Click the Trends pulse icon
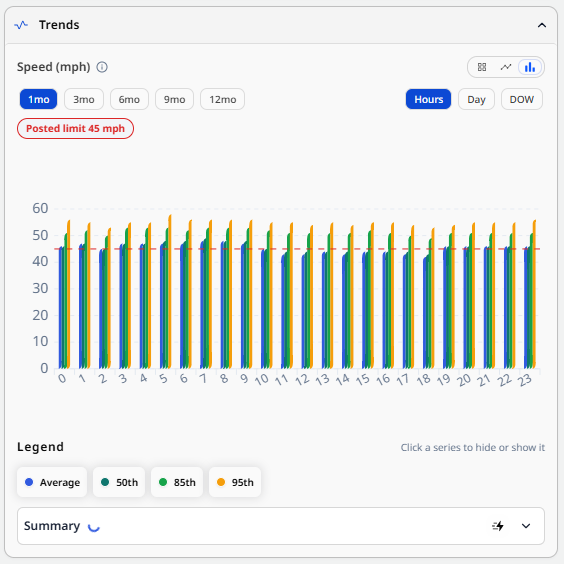The image size is (564, 564). click(21, 25)
